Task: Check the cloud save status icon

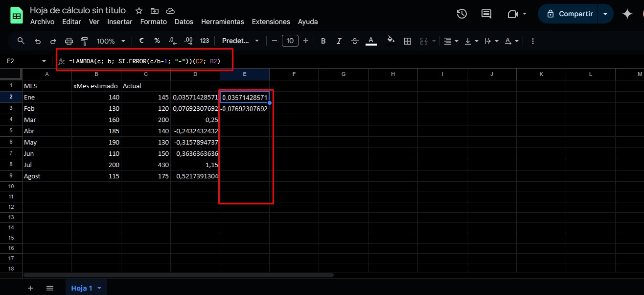Action: coord(170,11)
